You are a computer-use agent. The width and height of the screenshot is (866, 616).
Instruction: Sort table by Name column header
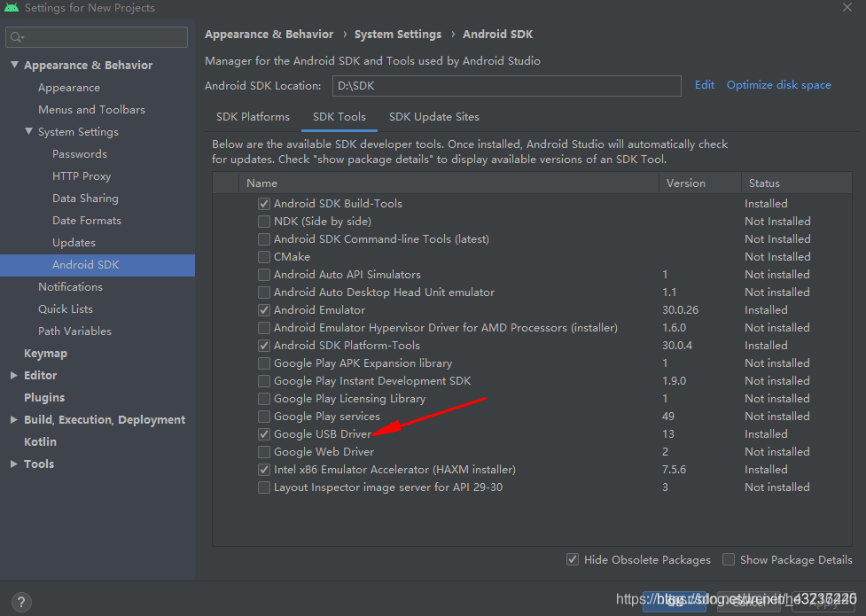click(x=449, y=183)
